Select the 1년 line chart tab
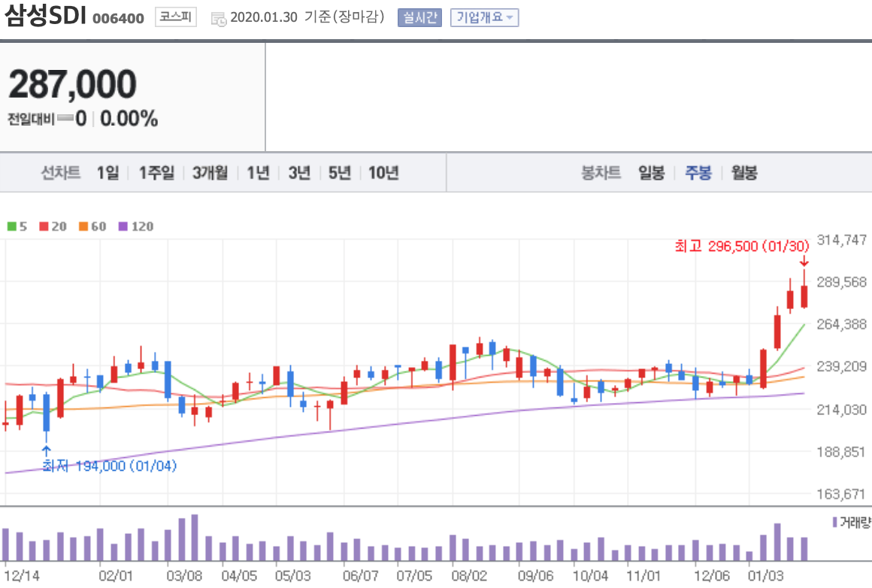The image size is (872, 588). [x=258, y=173]
